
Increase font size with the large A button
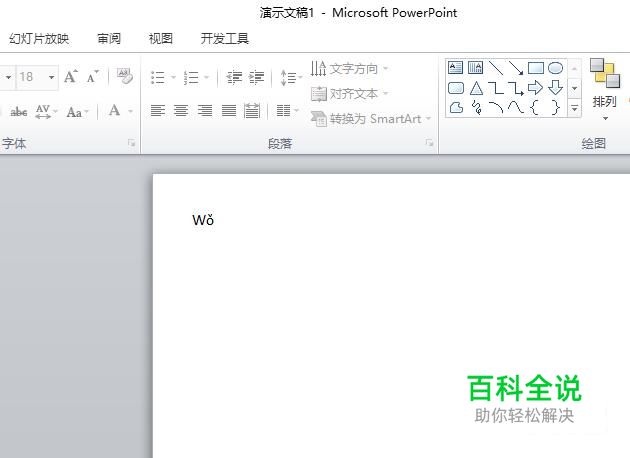[x=71, y=76]
